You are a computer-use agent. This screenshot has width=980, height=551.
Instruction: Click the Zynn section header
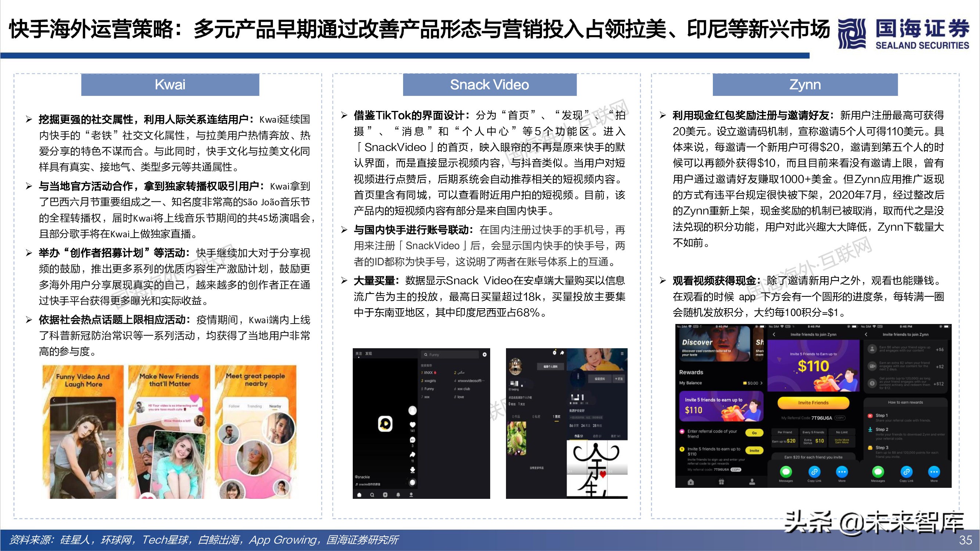coord(805,84)
